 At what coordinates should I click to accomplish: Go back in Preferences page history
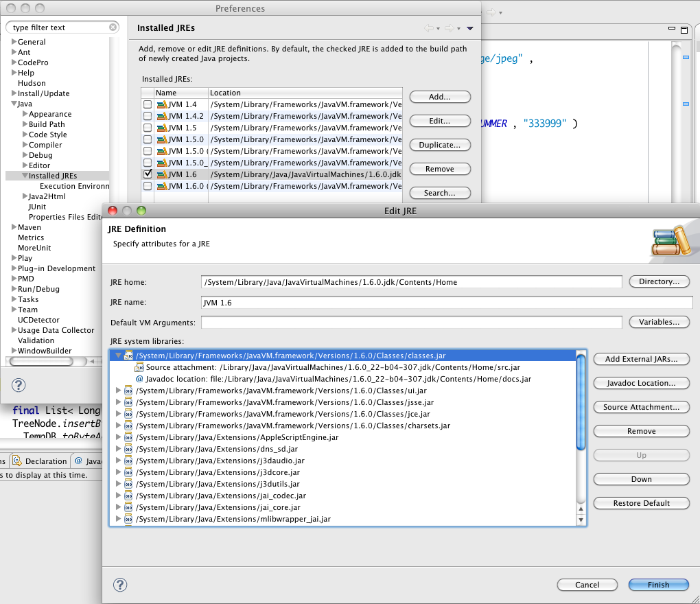click(429, 28)
